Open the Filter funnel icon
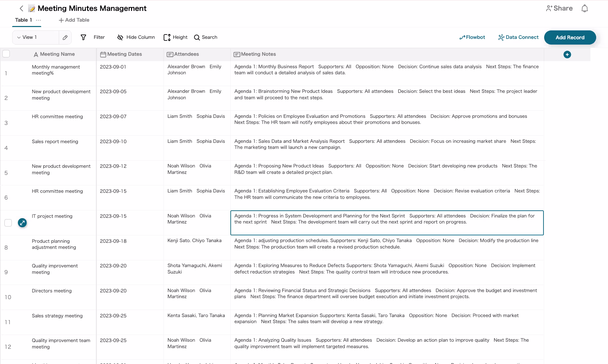The image size is (608, 364). click(x=83, y=37)
